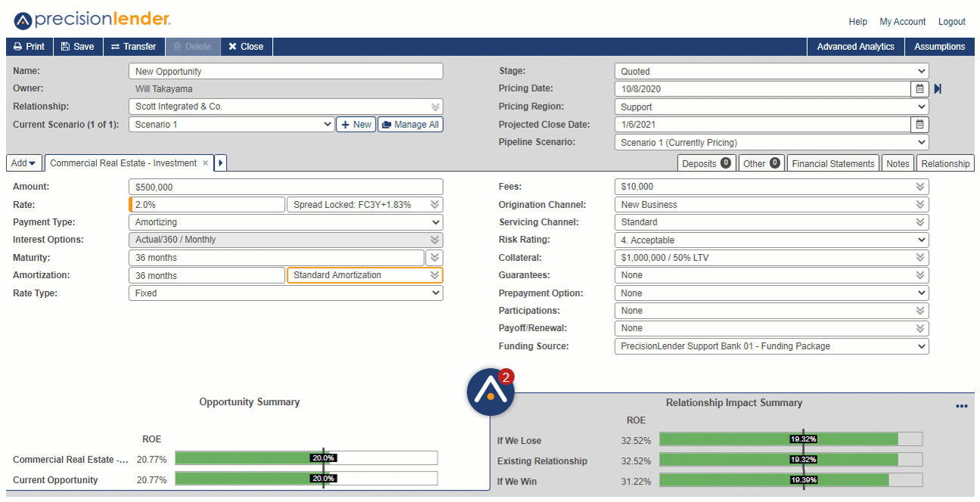Open the Pricing Region dropdown
This screenshot has height=502, width=980.
771,107
